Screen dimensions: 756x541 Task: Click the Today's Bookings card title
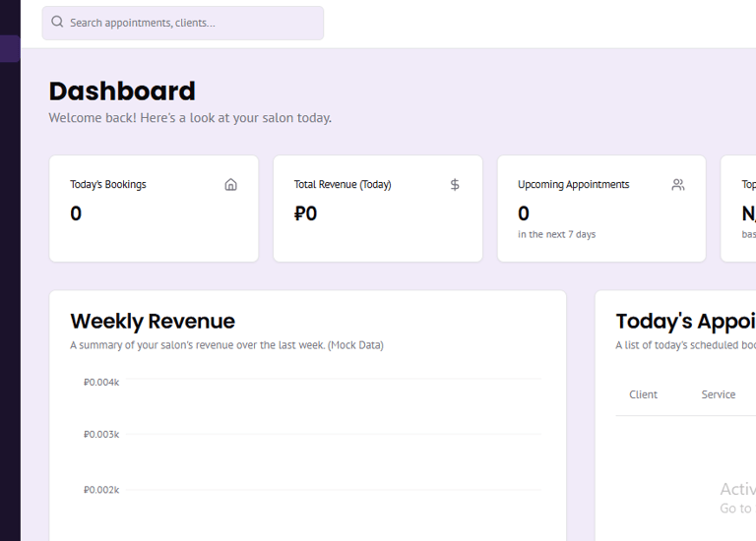[x=108, y=184]
